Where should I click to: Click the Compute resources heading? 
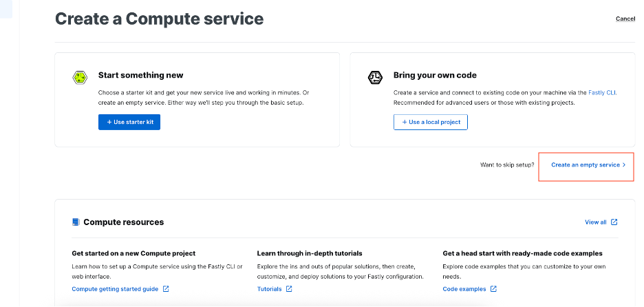pyautogui.click(x=124, y=222)
